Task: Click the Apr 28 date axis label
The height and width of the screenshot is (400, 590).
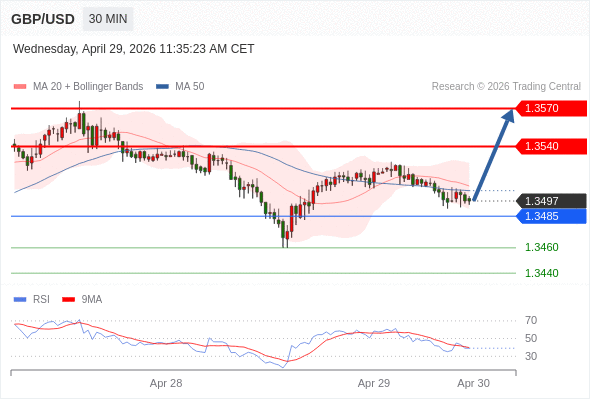Action: (166, 383)
